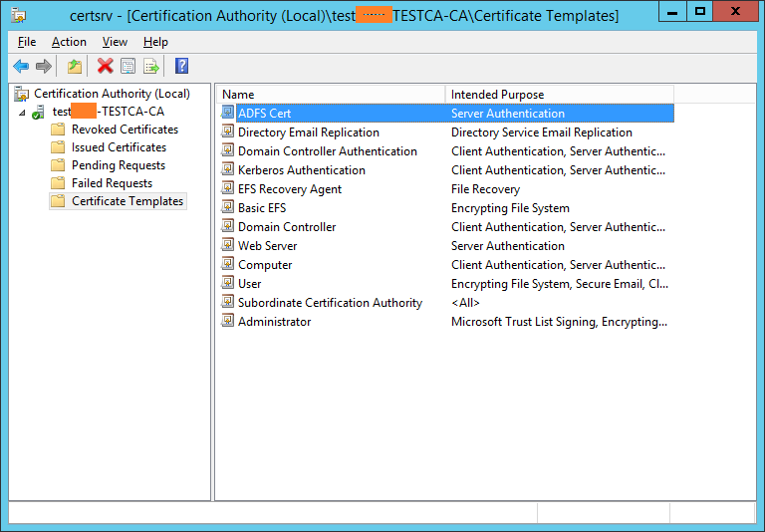Image resolution: width=765 pixels, height=532 pixels.
Task: Select the Web Server template row
Action: pos(267,246)
